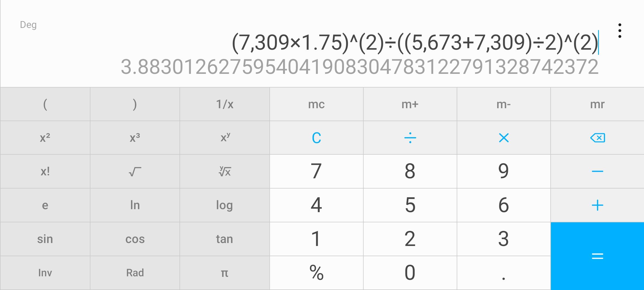
Task: Select the square root function key
Action: (x=135, y=171)
